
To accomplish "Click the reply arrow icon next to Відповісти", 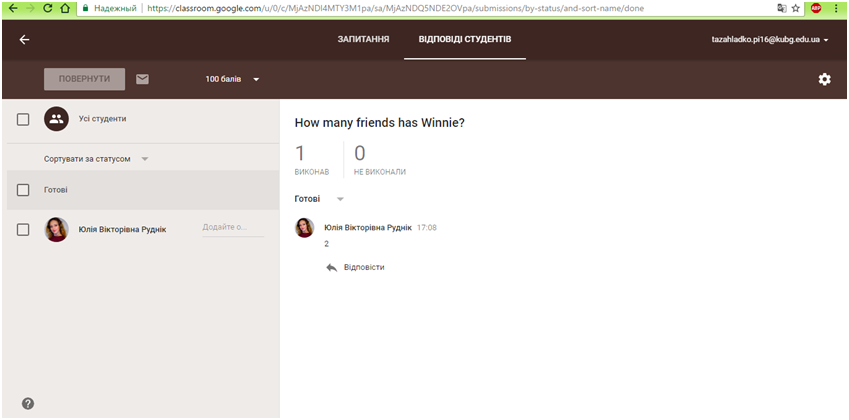I will [331, 267].
